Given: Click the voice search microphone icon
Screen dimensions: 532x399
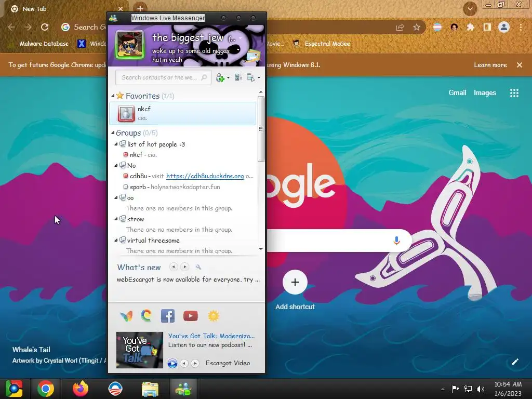Looking at the screenshot, I should pyautogui.click(x=396, y=241).
